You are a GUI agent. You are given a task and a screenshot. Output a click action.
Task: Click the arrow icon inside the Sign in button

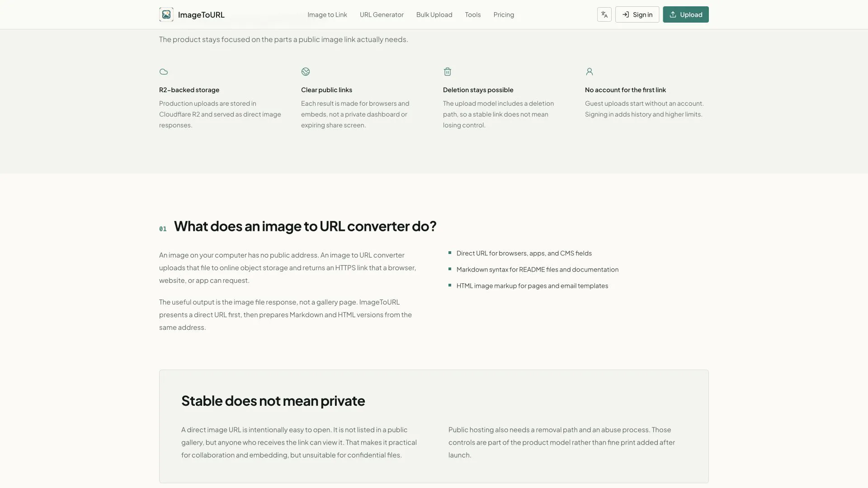[626, 14]
